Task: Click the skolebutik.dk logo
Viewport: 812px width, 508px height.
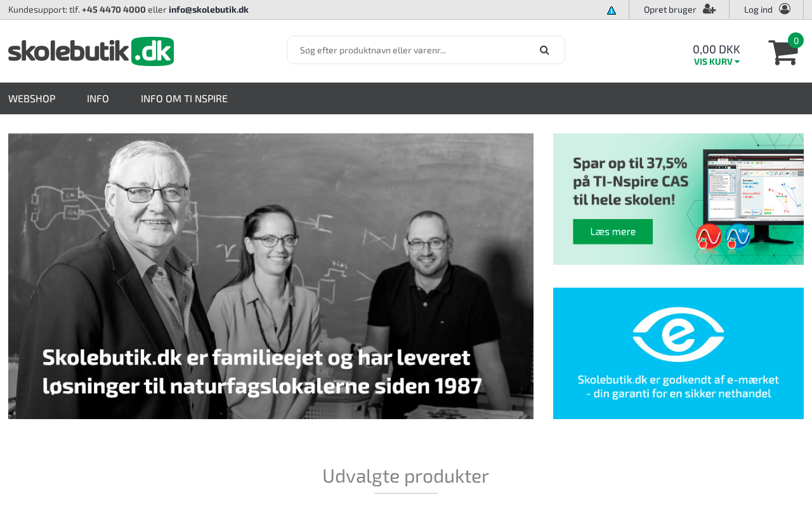Action: 91,51
